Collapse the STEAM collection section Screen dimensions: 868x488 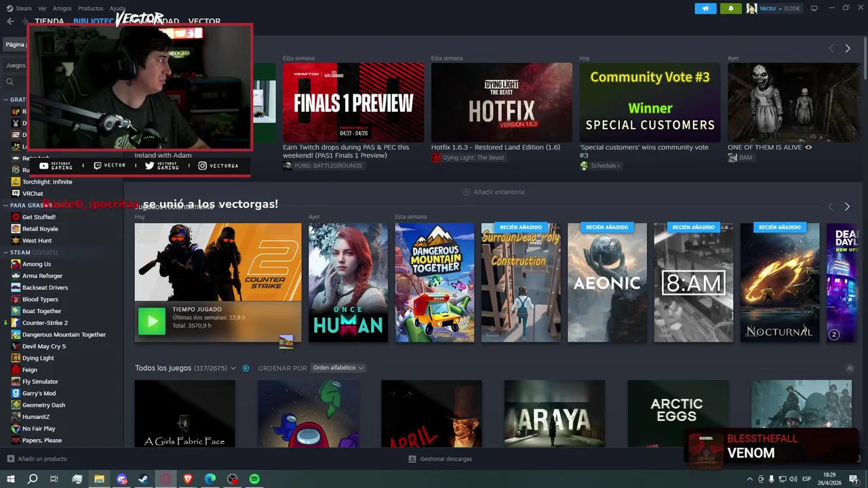click(5, 252)
